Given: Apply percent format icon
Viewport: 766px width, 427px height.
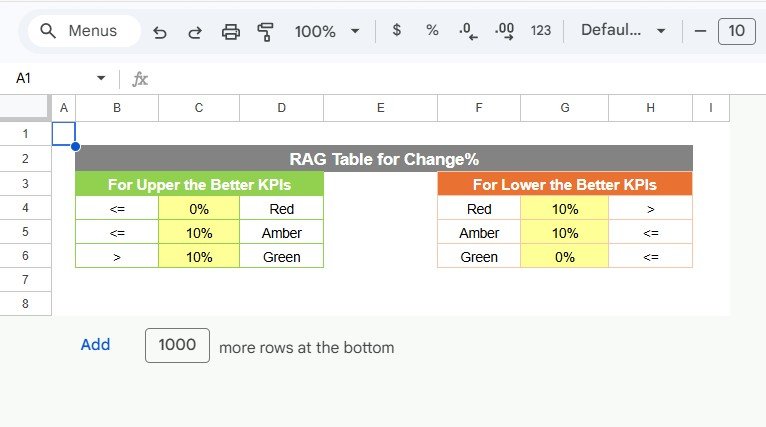Looking at the screenshot, I should point(432,31).
